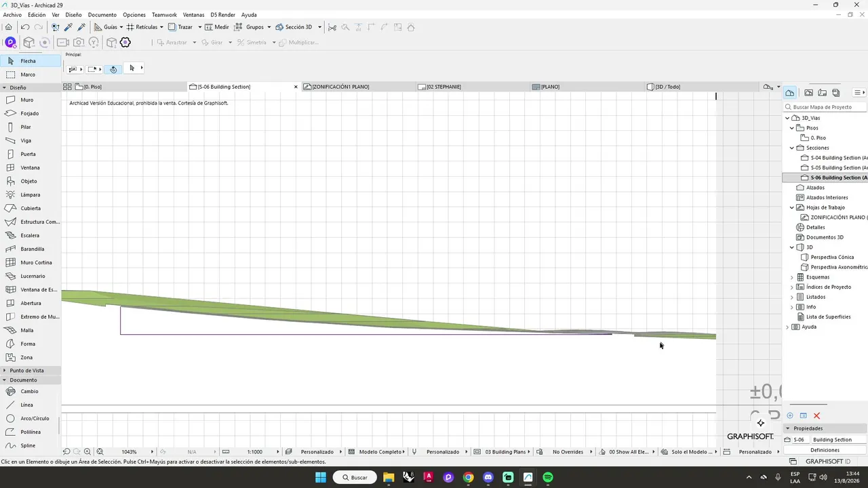868x488 pixels.
Task: Select the Barandilla railing tool
Action: (30, 249)
